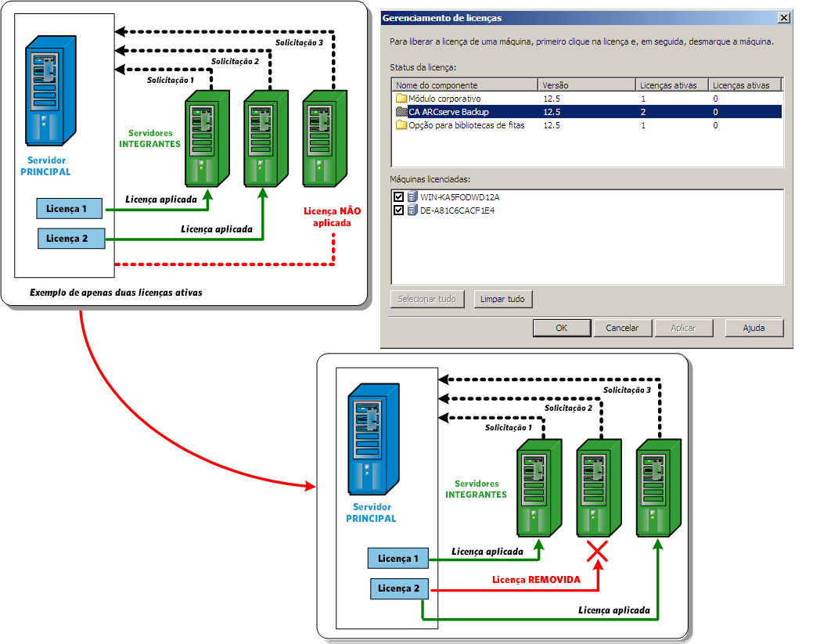The height and width of the screenshot is (644, 831).
Task: Click the blue Servidor PRINCIPAL icon in top diagram
Action: tap(51, 91)
